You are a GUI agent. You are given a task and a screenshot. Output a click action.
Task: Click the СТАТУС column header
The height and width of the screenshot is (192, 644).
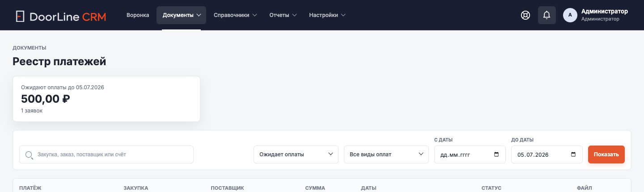click(491, 188)
